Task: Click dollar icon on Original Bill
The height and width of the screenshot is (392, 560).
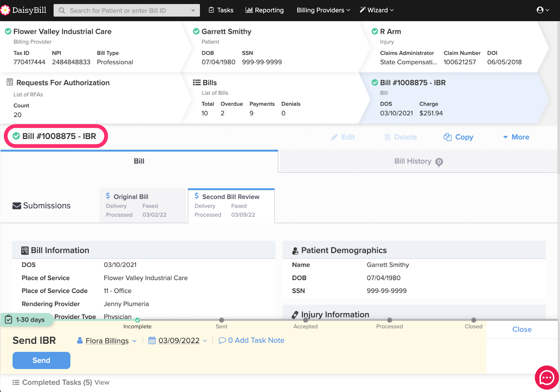Action: 108,196
